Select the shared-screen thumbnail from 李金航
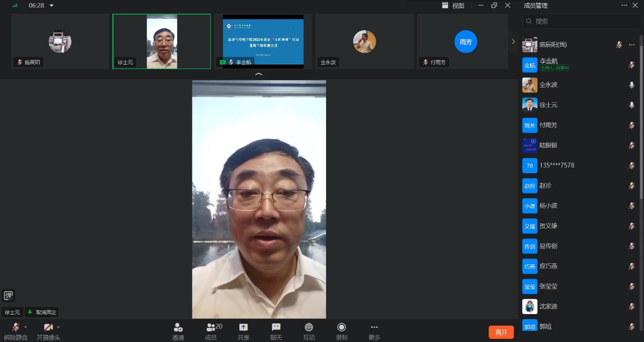The image size is (644, 342). 263,41
